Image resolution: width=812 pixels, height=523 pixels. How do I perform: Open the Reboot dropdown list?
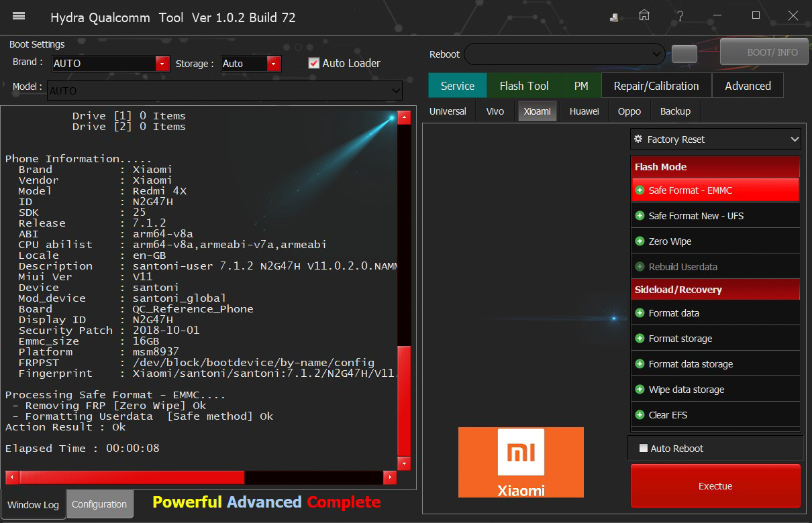pyautogui.click(x=564, y=54)
